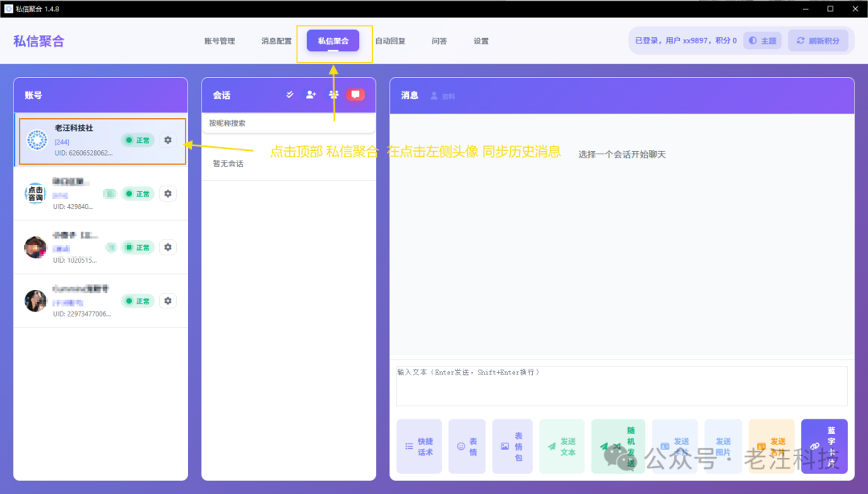Click the [244] count under 老汪科技社

tap(62, 142)
